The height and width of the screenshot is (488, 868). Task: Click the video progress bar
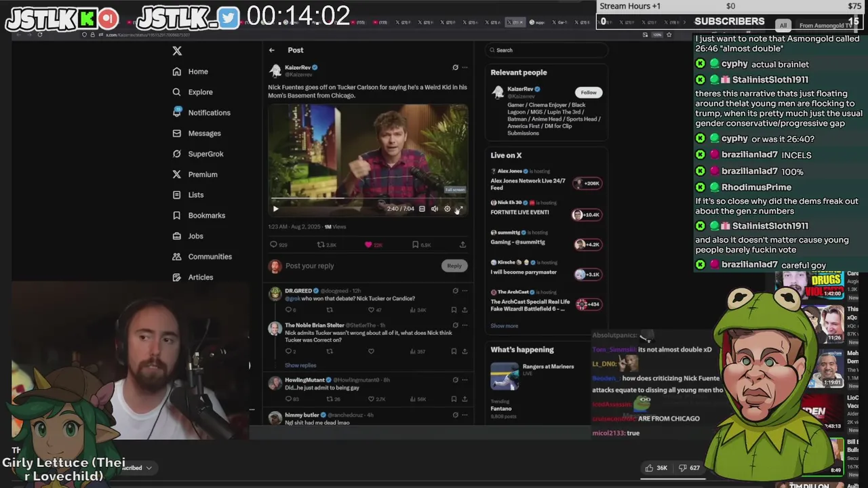click(x=367, y=199)
